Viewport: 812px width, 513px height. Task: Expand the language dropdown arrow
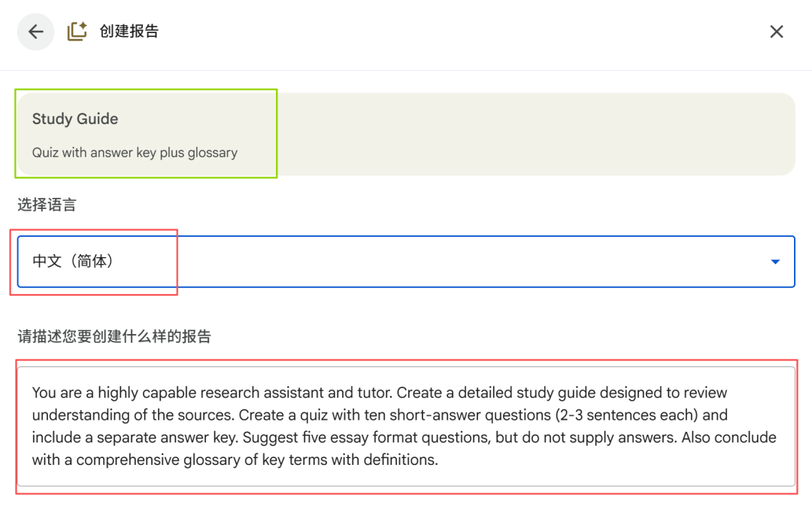[775, 262]
